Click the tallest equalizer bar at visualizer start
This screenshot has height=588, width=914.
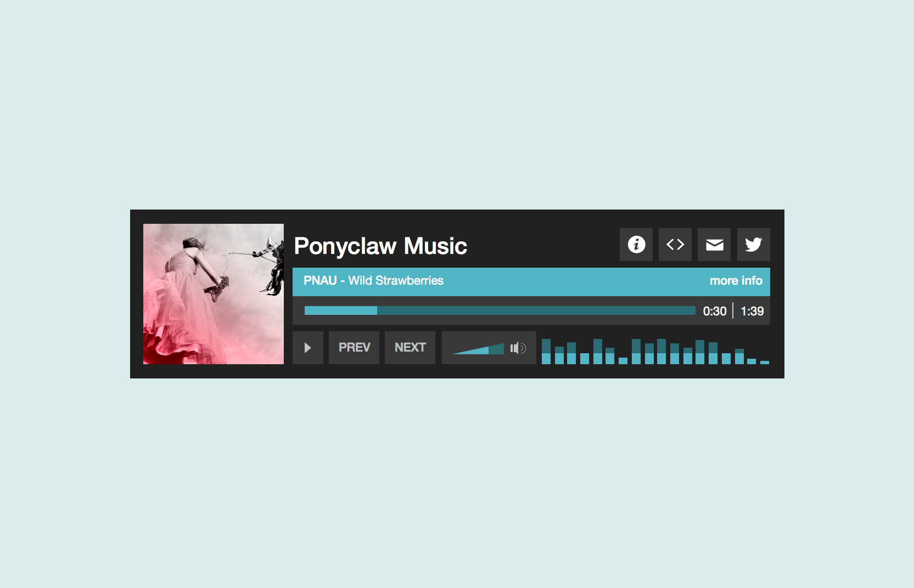click(x=546, y=352)
